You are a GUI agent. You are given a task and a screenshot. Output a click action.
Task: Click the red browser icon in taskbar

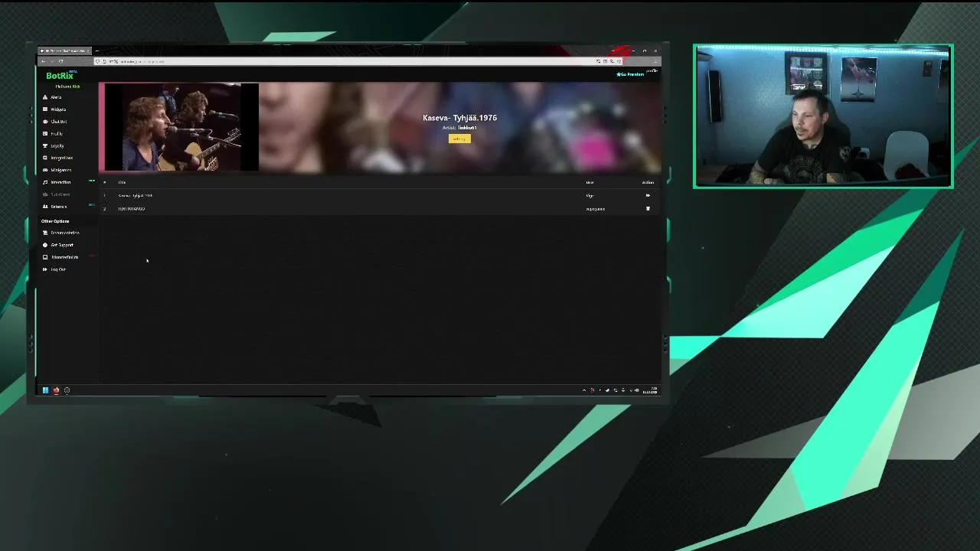[56, 390]
